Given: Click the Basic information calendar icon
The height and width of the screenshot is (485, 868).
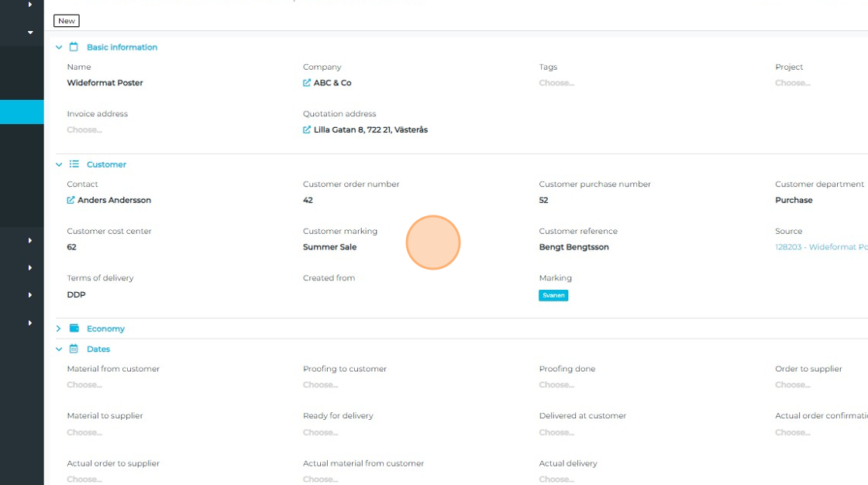Looking at the screenshot, I should [x=74, y=47].
